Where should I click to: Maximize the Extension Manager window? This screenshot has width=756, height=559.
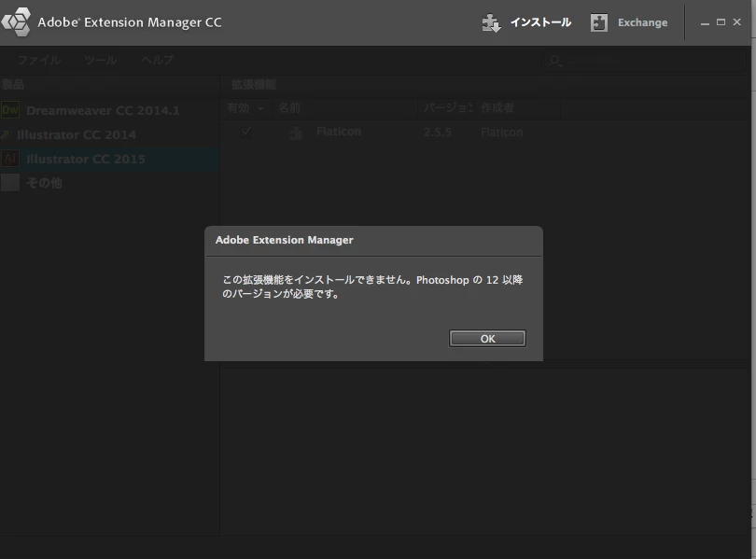pos(721,22)
